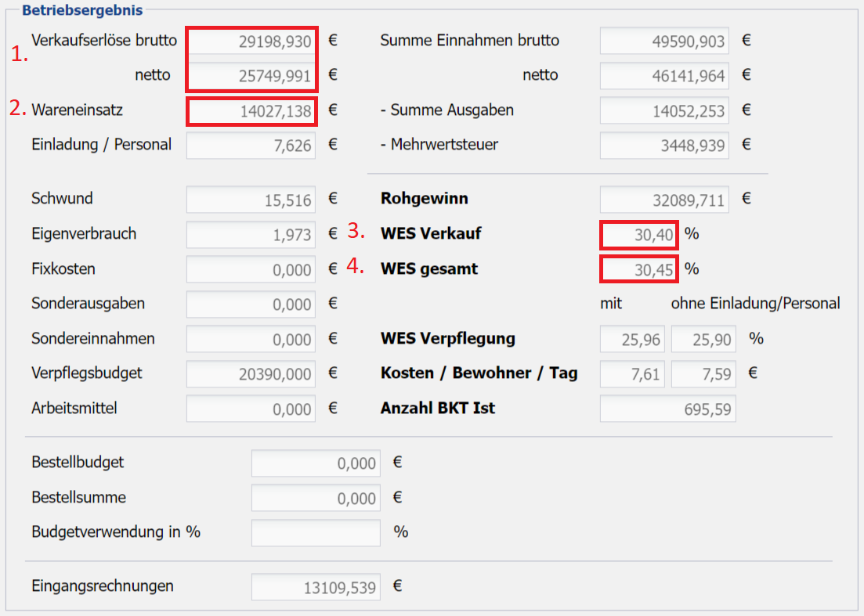This screenshot has width=864, height=616.
Task: Click the Mehrwertsteuer value field
Action: tap(664, 146)
